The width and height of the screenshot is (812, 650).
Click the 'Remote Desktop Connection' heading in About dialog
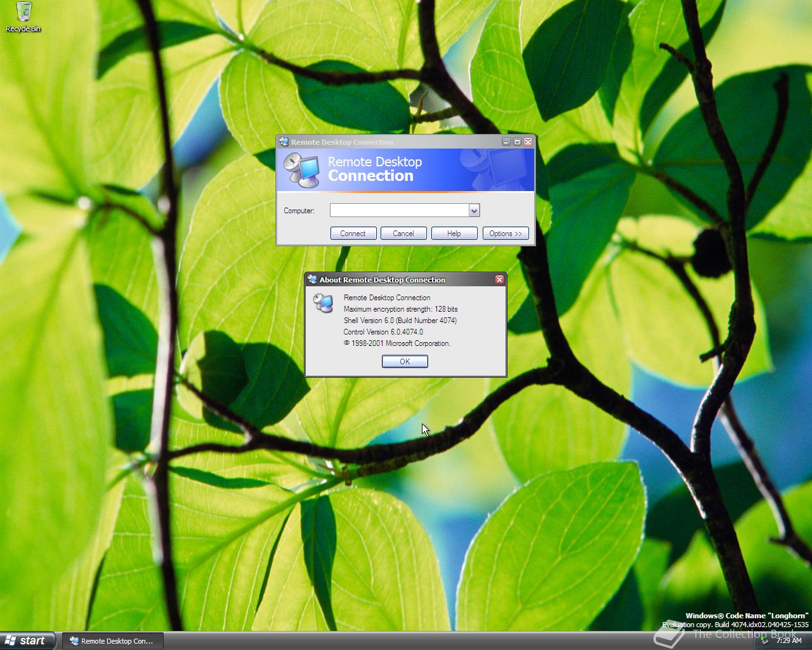coord(387,298)
